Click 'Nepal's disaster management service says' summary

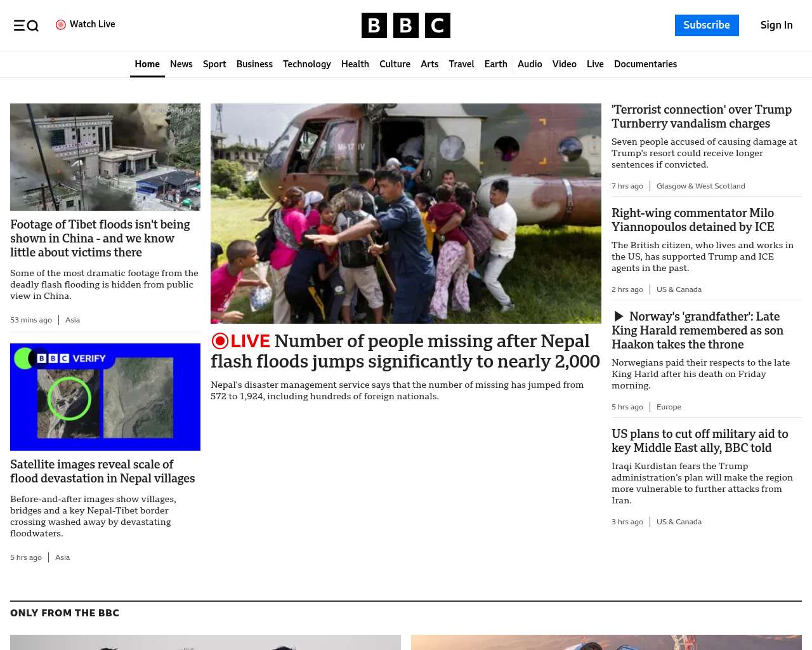(397, 390)
